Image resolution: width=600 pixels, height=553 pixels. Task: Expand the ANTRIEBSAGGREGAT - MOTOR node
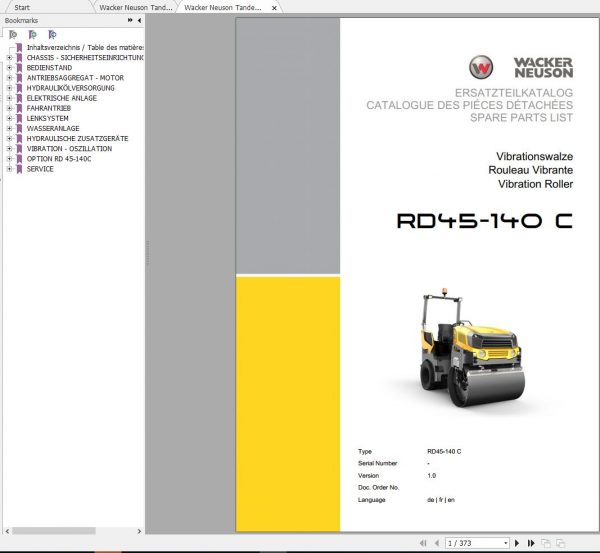[10, 78]
